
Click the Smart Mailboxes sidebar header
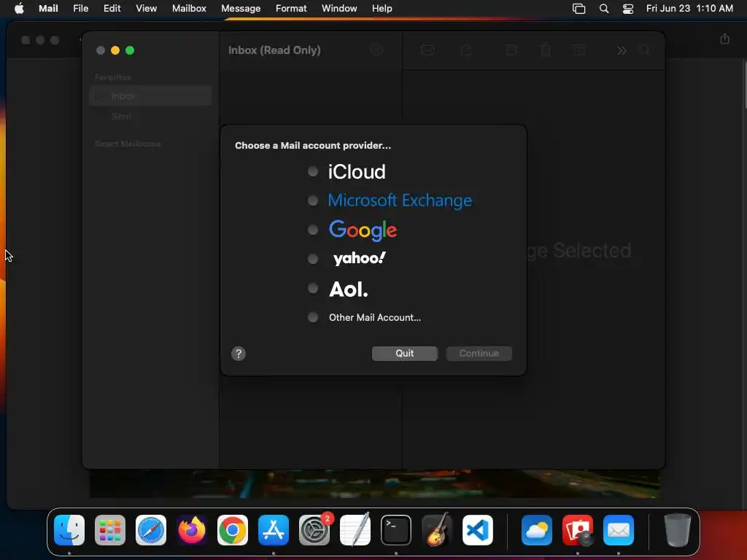[x=128, y=144]
